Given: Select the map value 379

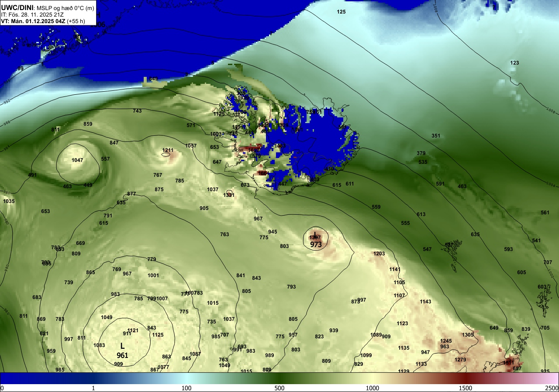Looking at the screenshot, I should click(x=421, y=153).
